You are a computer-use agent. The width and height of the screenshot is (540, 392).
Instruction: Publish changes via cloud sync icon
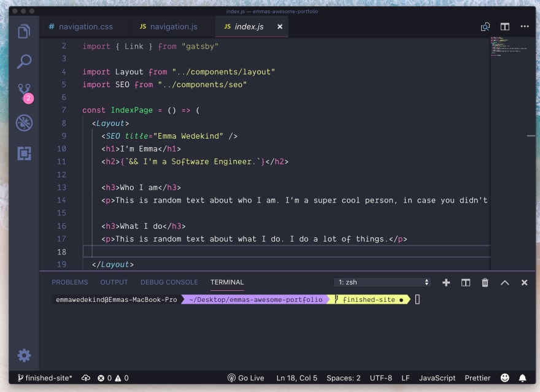point(86,378)
